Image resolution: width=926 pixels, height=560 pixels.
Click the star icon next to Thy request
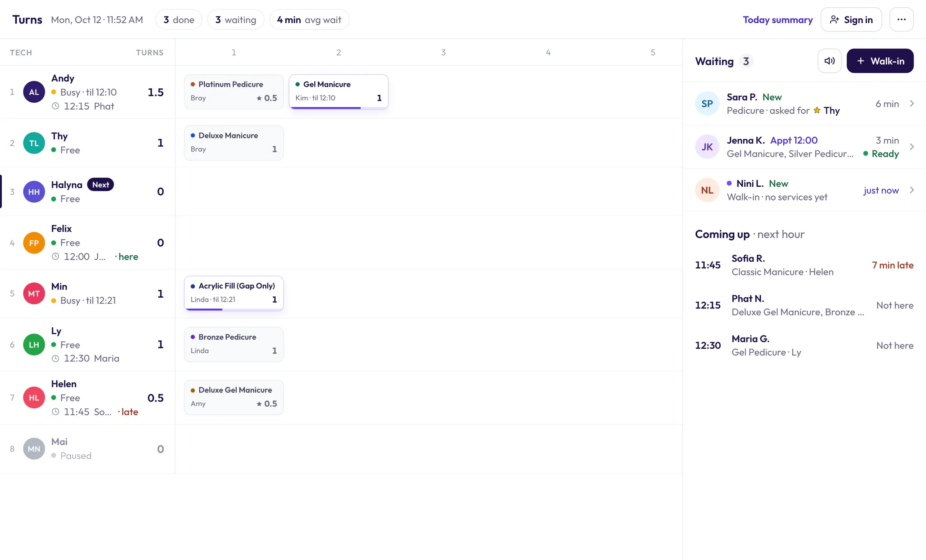point(817,110)
